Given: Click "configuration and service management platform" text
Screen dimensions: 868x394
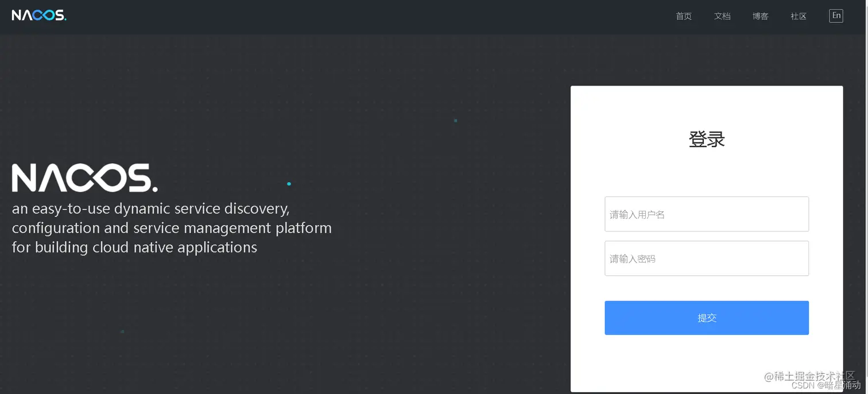Looking at the screenshot, I should (x=172, y=228).
